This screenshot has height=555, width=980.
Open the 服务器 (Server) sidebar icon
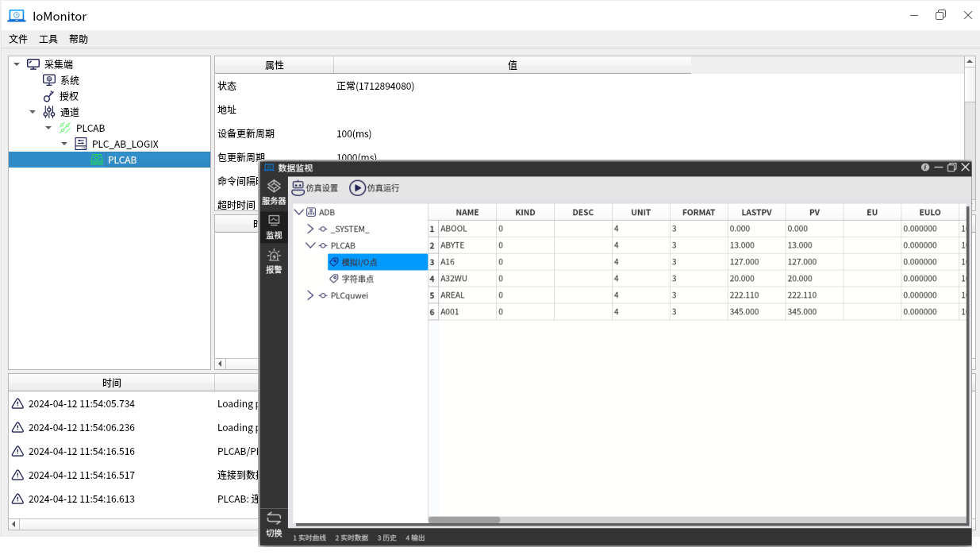point(274,191)
